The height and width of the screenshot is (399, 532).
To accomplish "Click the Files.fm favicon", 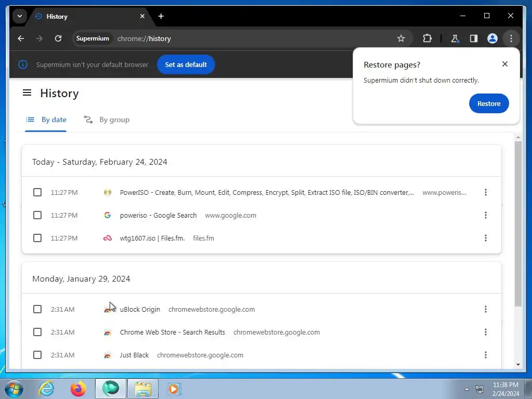I will coord(107,238).
